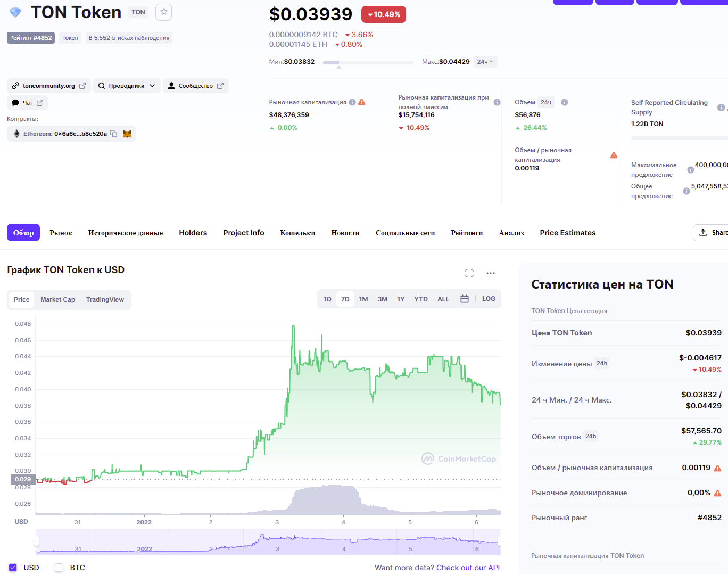Click the Ethereum contract address chip
This screenshot has height=574, width=728.
[71, 134]
